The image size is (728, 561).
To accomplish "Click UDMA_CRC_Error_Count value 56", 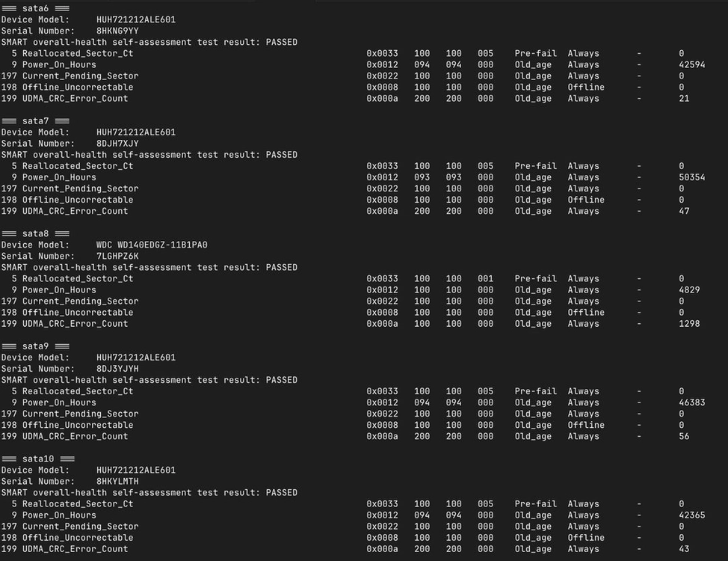I will pyautogui.click(x=684, y=436).
